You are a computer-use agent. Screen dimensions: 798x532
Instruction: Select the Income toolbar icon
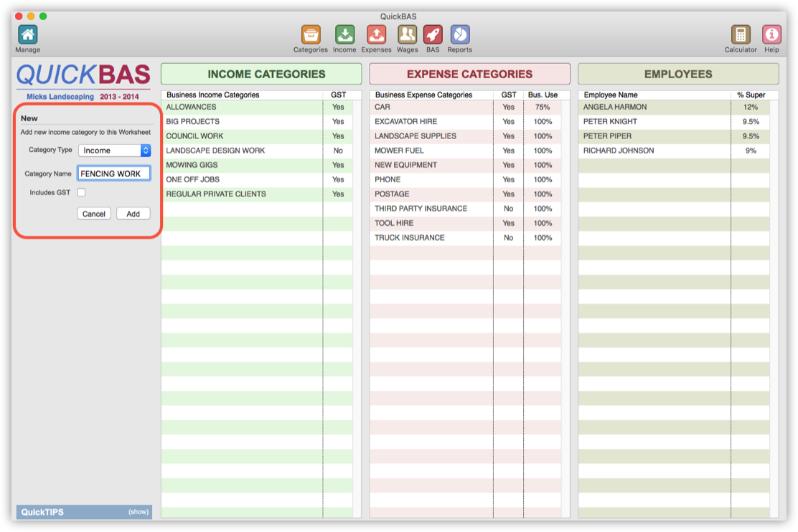point(344,34)
